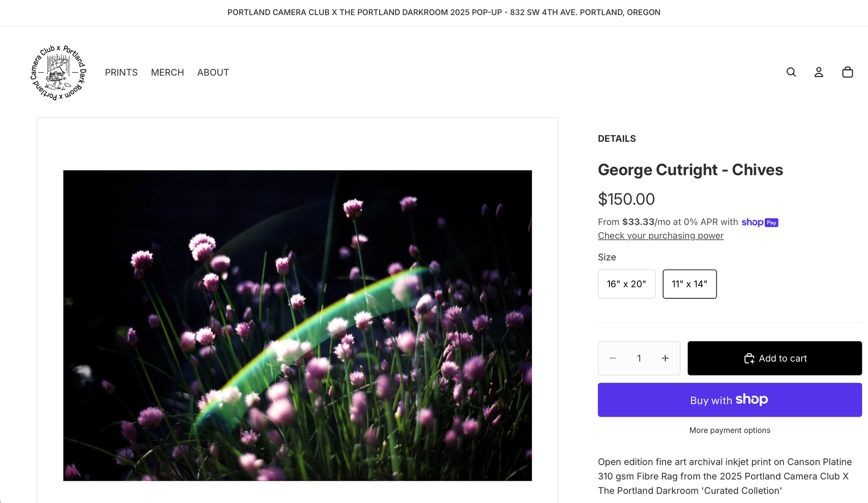Open the account profile icon
The height and width of the screenshot is (503, 868).
click(819, 72)
